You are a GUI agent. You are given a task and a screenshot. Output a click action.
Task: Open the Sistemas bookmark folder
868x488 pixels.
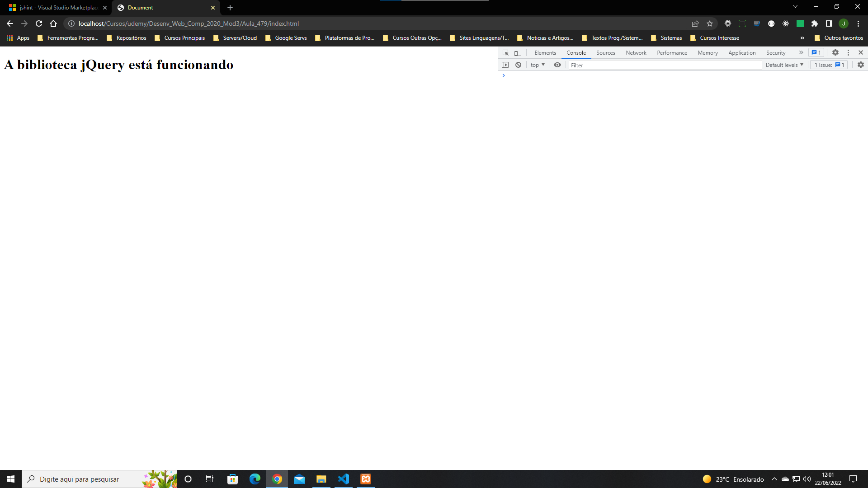click(666, 38)
